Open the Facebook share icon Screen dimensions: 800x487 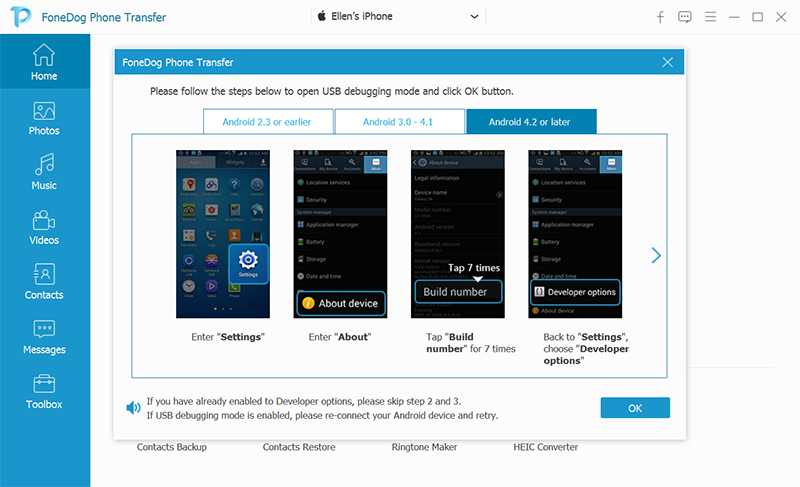(x=660, y=17)
